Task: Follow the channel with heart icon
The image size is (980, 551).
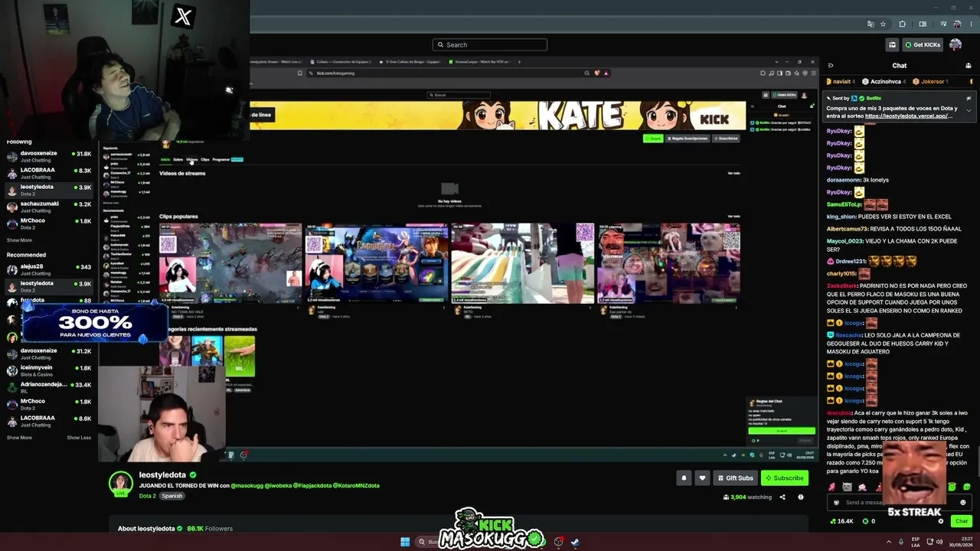Action: point(702,478)
